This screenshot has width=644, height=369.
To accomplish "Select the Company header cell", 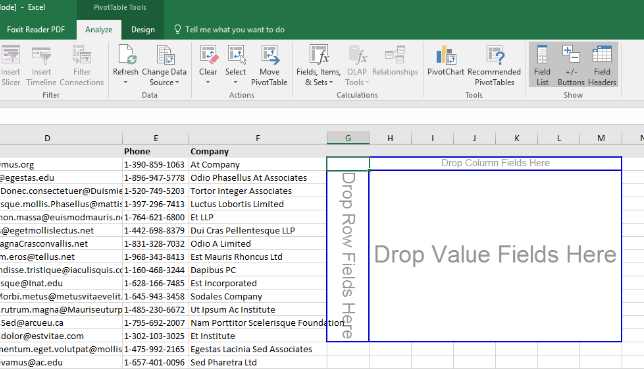I will [258, 151].
